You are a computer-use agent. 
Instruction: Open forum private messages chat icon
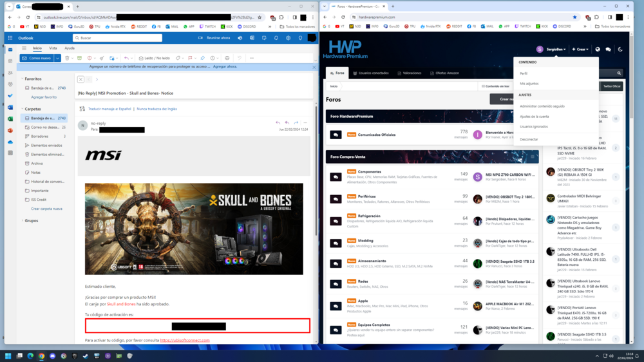609,50
